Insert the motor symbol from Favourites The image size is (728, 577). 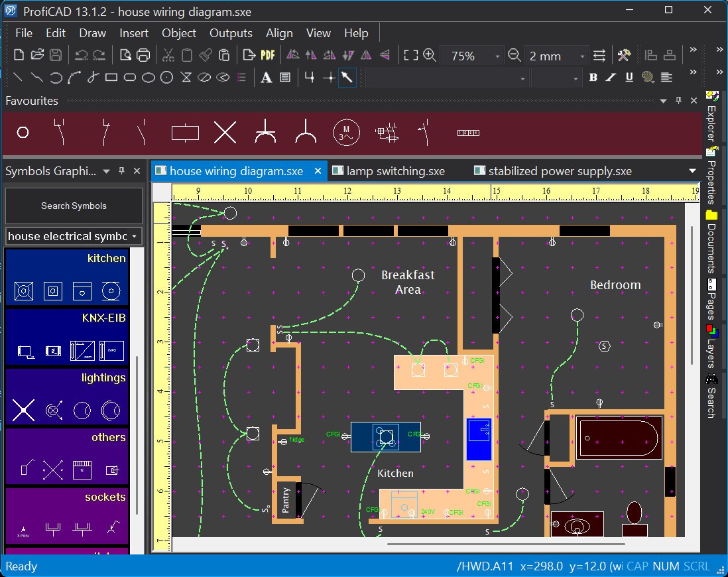coord(345,133)
